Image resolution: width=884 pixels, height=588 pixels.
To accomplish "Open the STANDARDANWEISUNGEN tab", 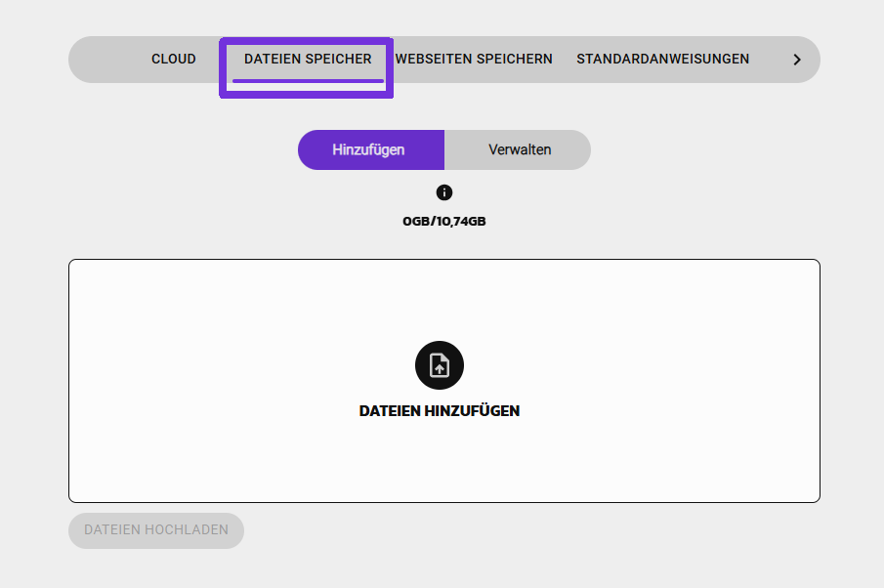I will coord(663,59).
